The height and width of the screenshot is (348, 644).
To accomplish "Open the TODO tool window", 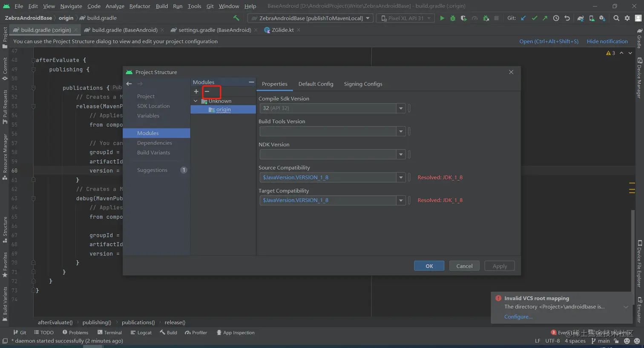I will (44, 333).
